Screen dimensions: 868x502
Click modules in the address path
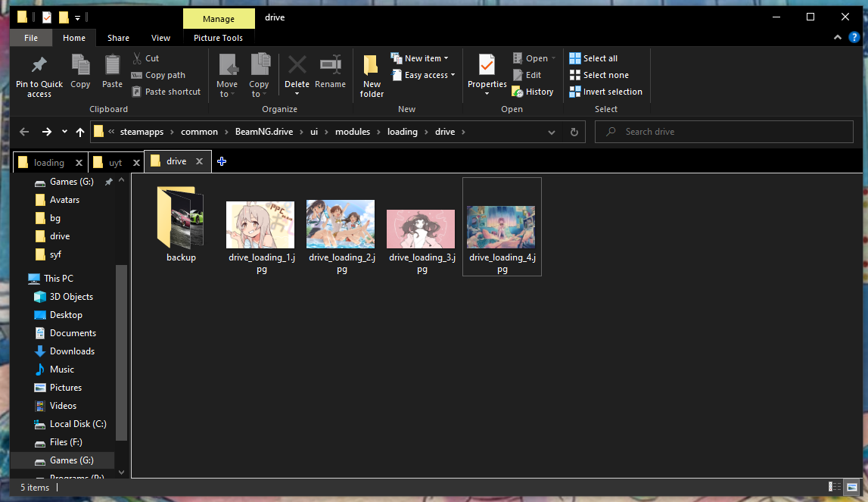point(353,132)
